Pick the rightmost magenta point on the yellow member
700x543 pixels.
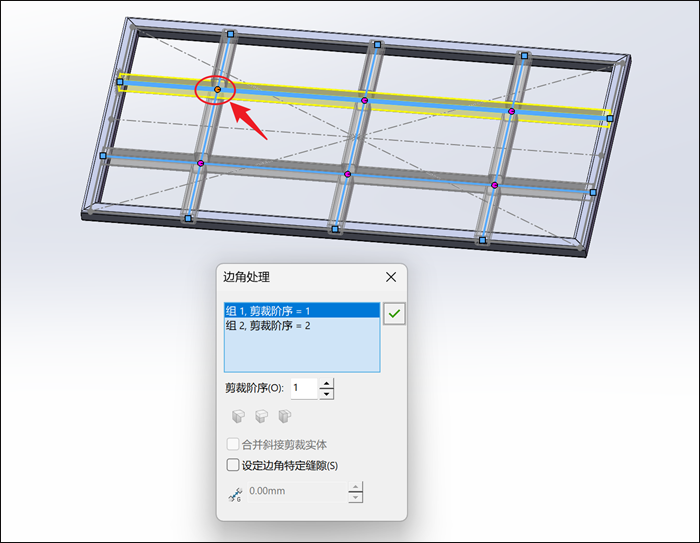pos(512,111)
